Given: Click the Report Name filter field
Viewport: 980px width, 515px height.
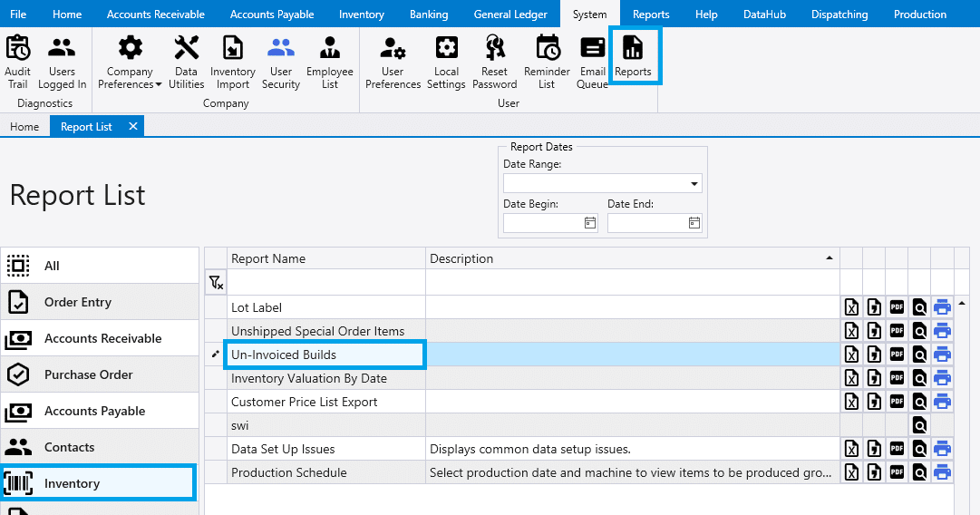Looking at the screenshot, I should pos(326,283).
